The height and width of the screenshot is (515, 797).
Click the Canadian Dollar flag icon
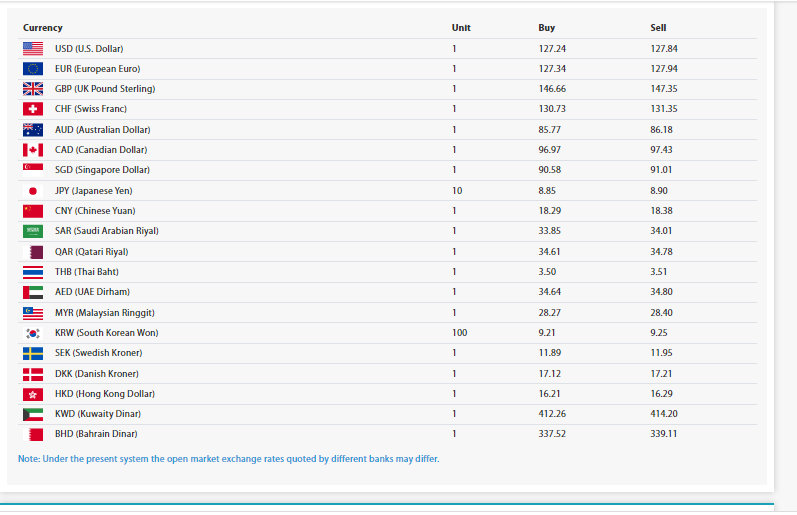coord(33,150)
